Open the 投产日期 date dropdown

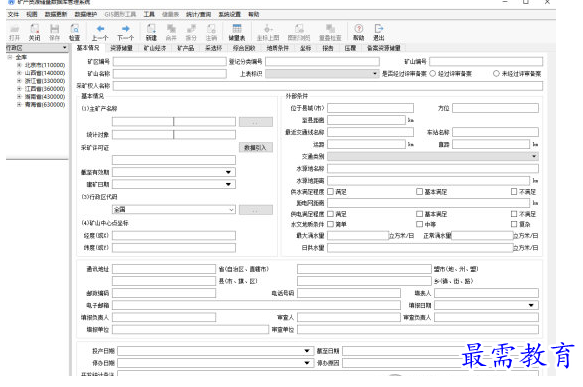[307, 351]
